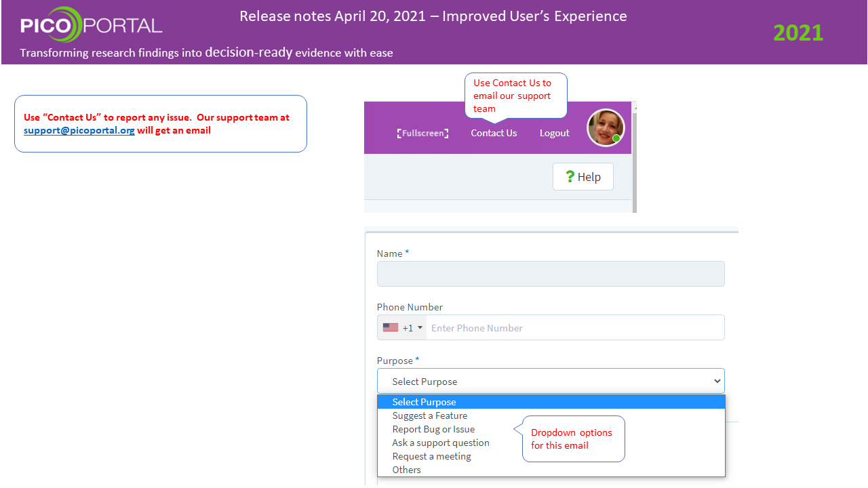Open the support@picoportal.org email link
868x488 pixels.
[79, 130]
